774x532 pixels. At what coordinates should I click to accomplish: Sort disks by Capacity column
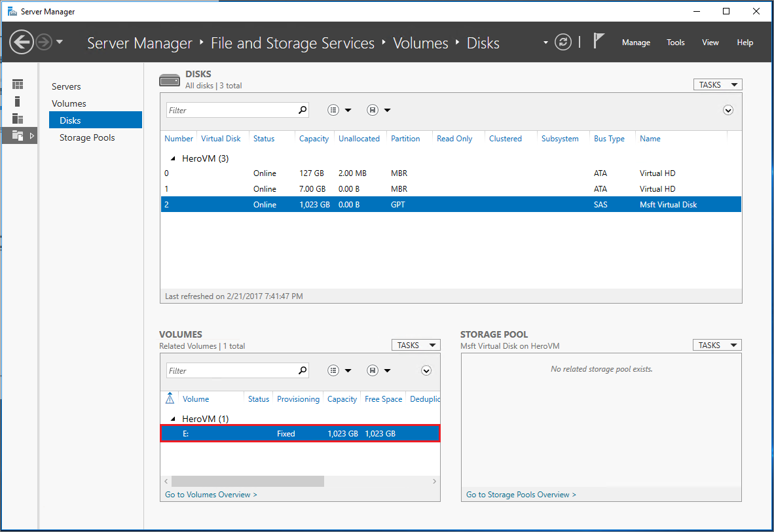[314, 139]
